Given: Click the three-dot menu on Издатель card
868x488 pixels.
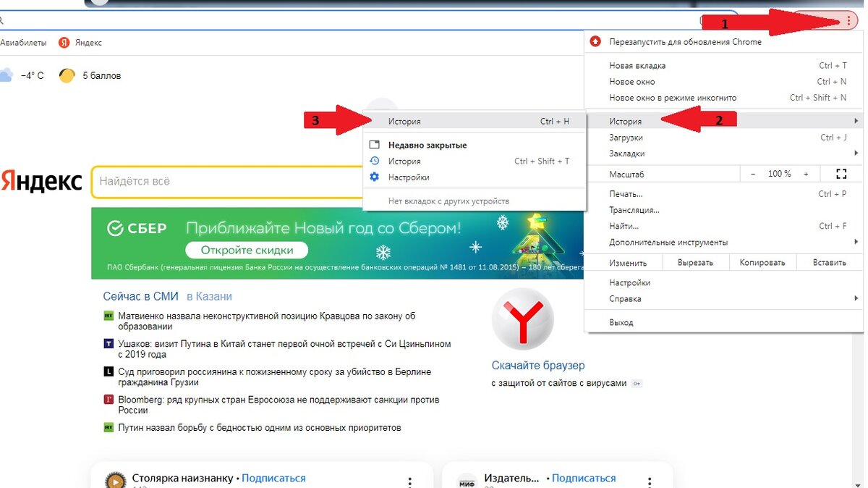Looking at the screenshot, I should click(x=649, y=482).
